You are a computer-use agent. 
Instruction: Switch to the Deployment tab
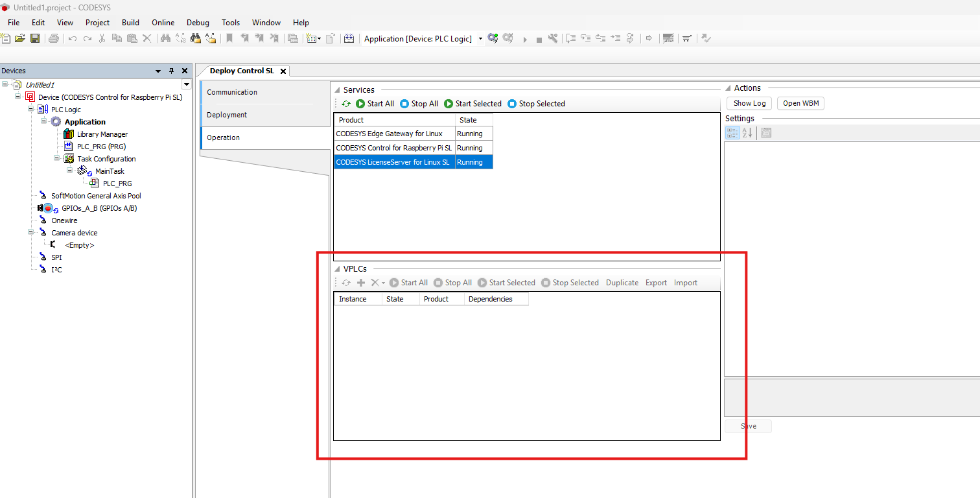click(227, 115)
